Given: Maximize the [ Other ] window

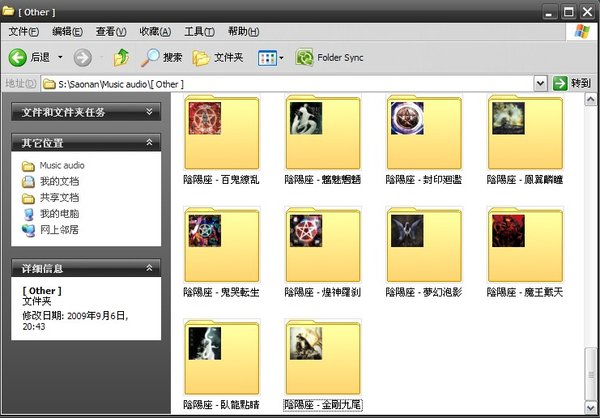Looking at the screenshot, I should pos(568,12).
